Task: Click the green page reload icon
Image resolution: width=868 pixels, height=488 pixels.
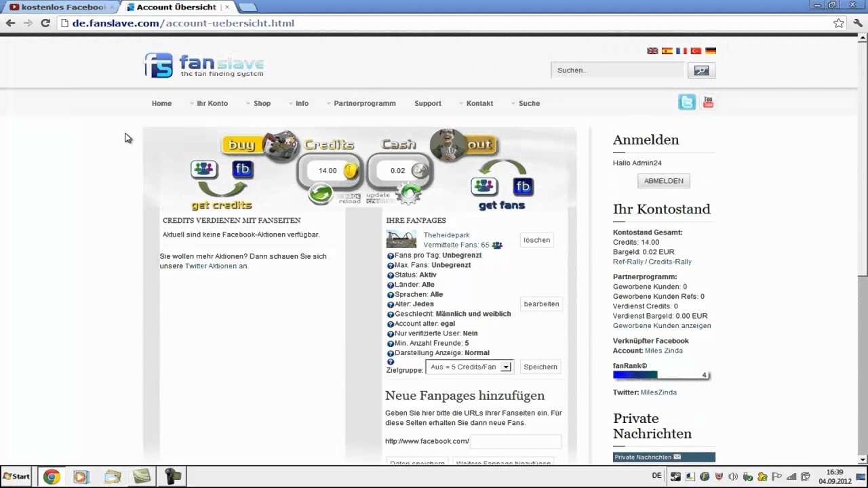Action: point(321,194)
